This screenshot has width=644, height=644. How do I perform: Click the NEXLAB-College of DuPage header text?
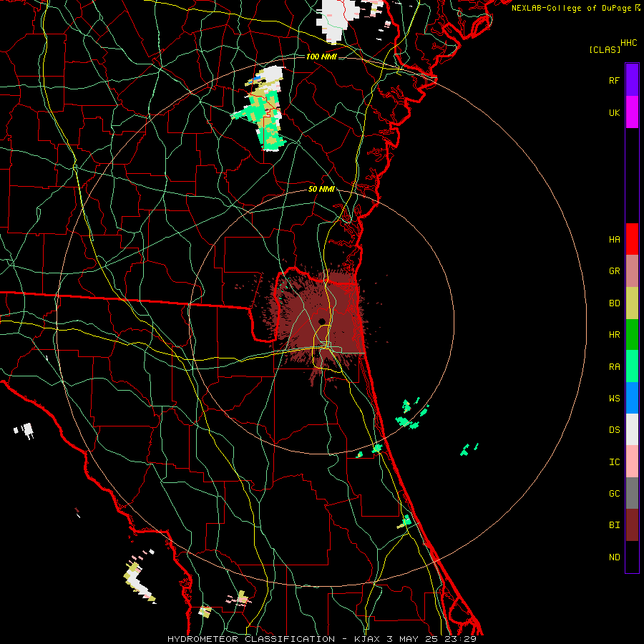tap(571, 8)
